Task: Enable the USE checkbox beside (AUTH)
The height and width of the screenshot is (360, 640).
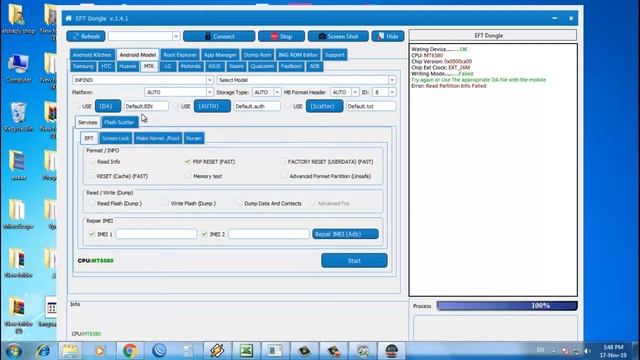Action: (x=176, y=106)
